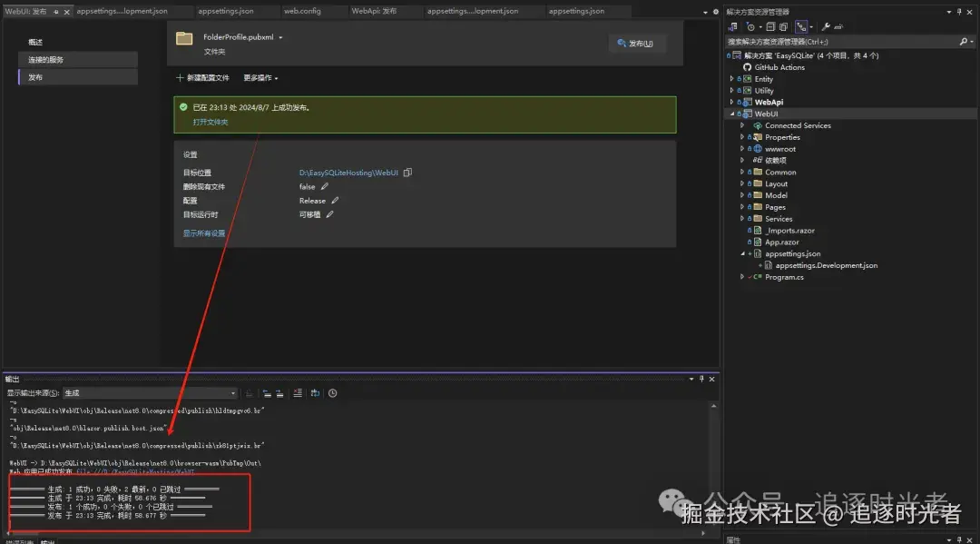The height and width of the screenshot is (544, 980).
Task: Edit the 可移植 target runtime pencil icon
Action: 329,214
